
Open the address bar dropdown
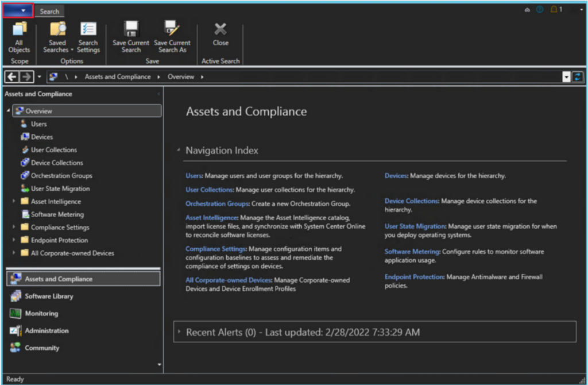point(566,78)
